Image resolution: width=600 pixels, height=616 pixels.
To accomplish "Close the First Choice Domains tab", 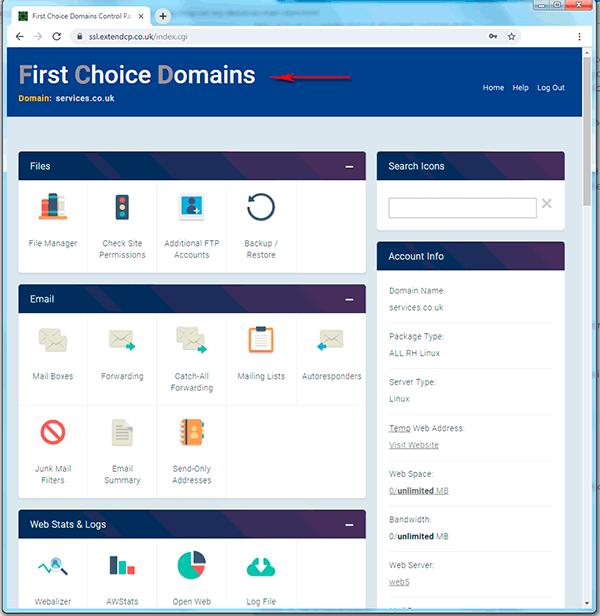I will pyautogui.click(x=141, y=16).
